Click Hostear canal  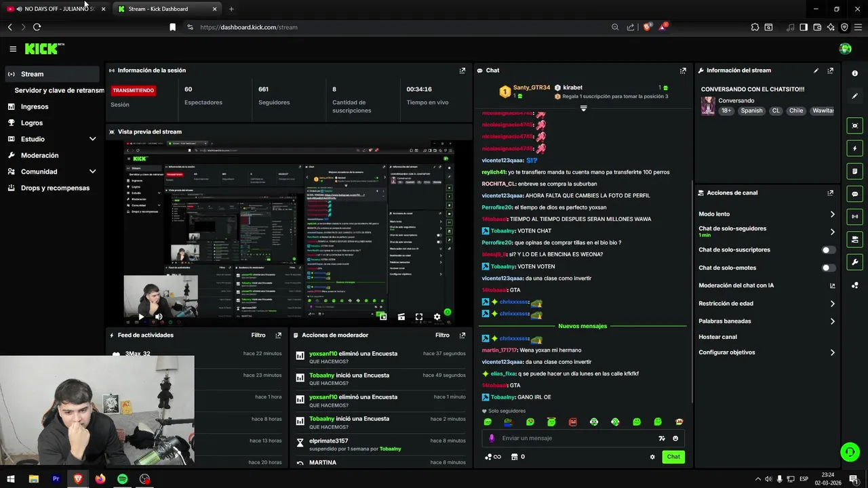tap(717, 337)
